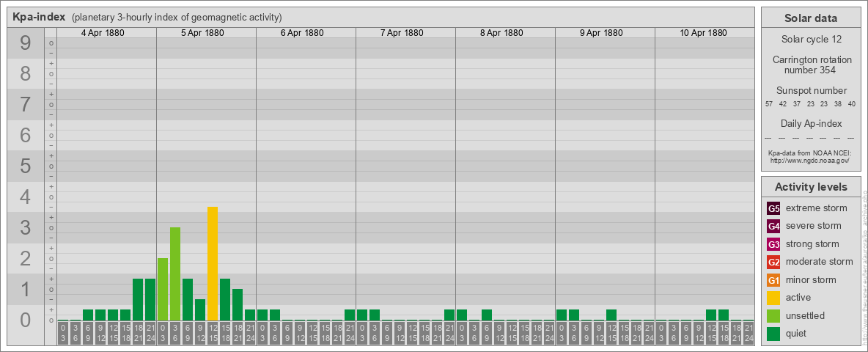Click the sunspot value 40
This screenshot has width=868, height=352.
[852, 104]
